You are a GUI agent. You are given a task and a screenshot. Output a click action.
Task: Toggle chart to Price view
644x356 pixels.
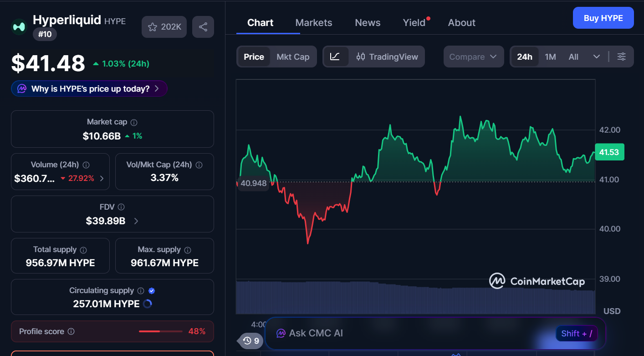pos(254,57)
